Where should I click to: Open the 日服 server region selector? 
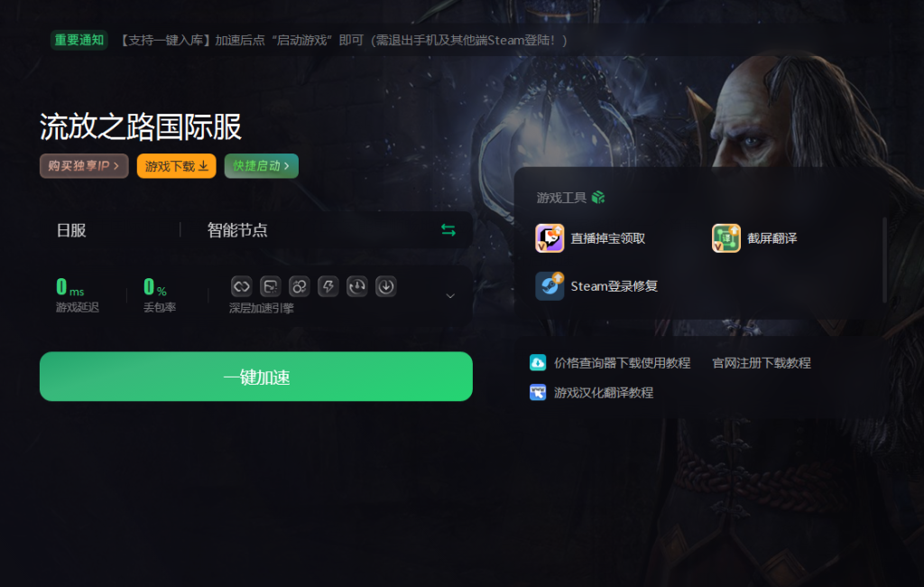[71, 230]
